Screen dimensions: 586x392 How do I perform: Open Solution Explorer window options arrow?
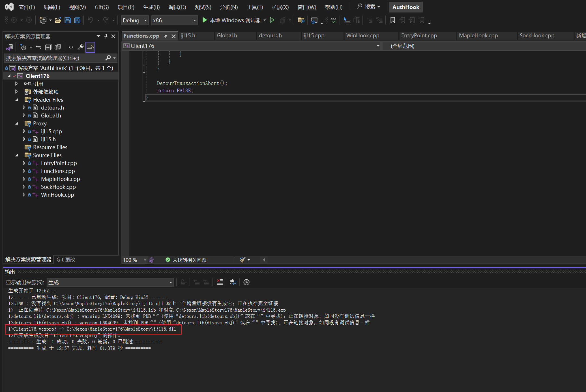point(98,36)
